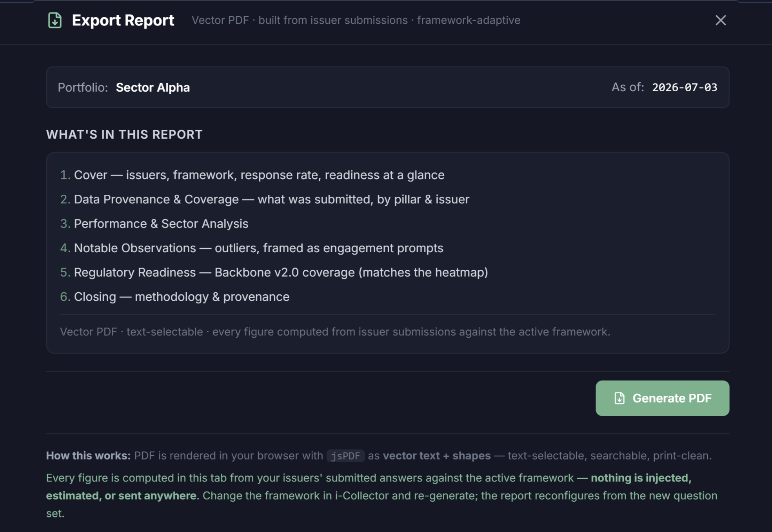Click the Export Report document icon
Image resolution: width=772 pixels, height=532 pixels.
(x=55, y=20)
